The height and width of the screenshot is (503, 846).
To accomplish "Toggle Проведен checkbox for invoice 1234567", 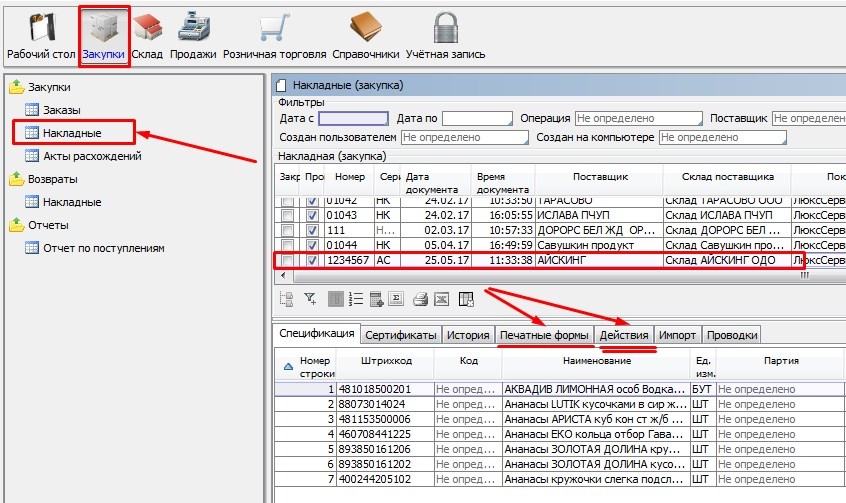I will coord(314,261).
